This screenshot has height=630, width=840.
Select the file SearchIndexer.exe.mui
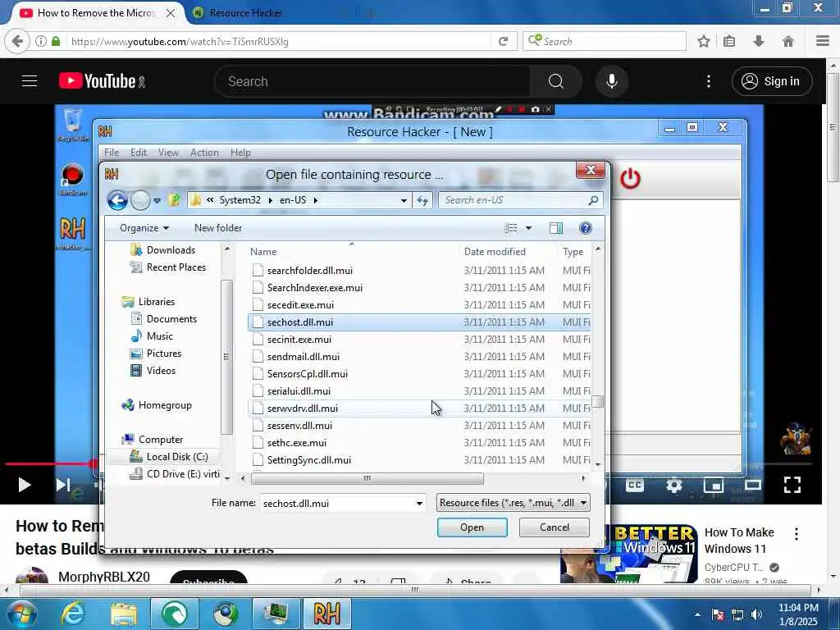click(314, 288)
